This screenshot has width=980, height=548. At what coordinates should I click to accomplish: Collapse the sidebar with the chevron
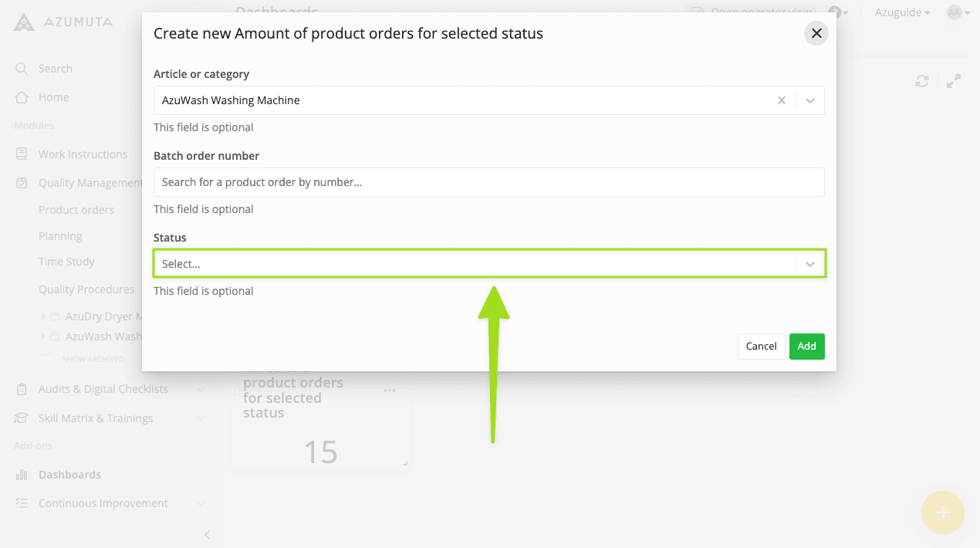[207, 535]
